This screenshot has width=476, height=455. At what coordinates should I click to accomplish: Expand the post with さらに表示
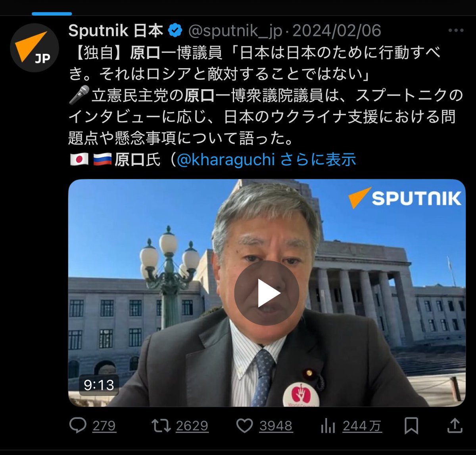[x=318, y=160]
